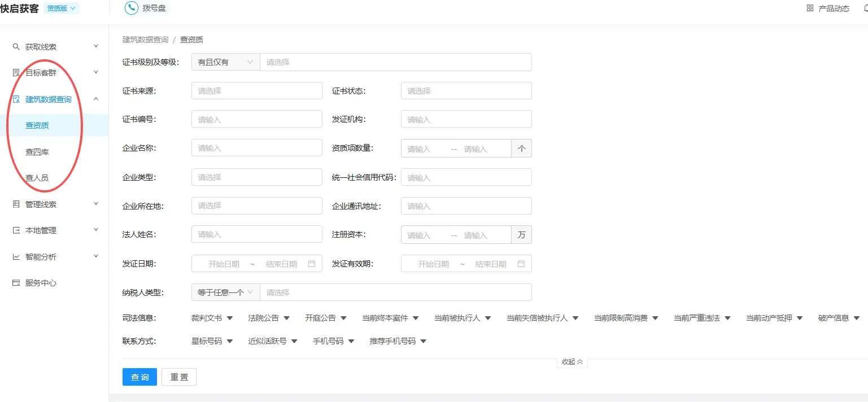868x402 pixels.
Task: Open the 破产信息 filter dropdown
Action: coord(839,318)
